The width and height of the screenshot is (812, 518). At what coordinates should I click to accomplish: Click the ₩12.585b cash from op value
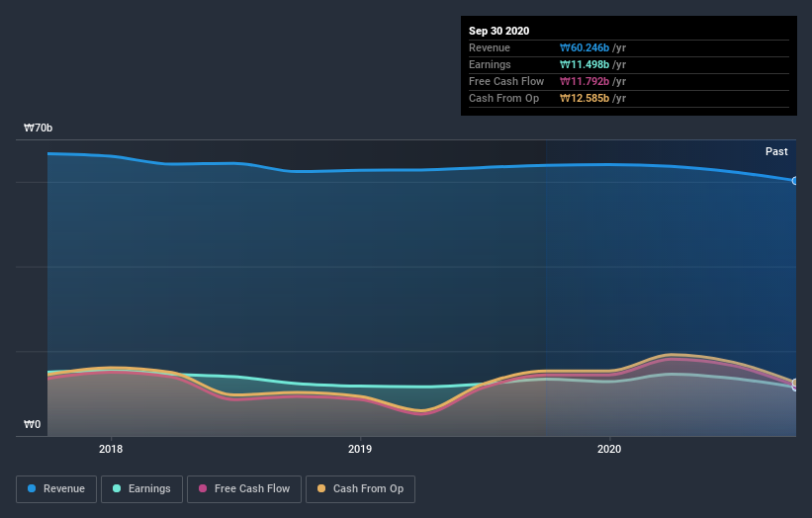coord(585,98)
